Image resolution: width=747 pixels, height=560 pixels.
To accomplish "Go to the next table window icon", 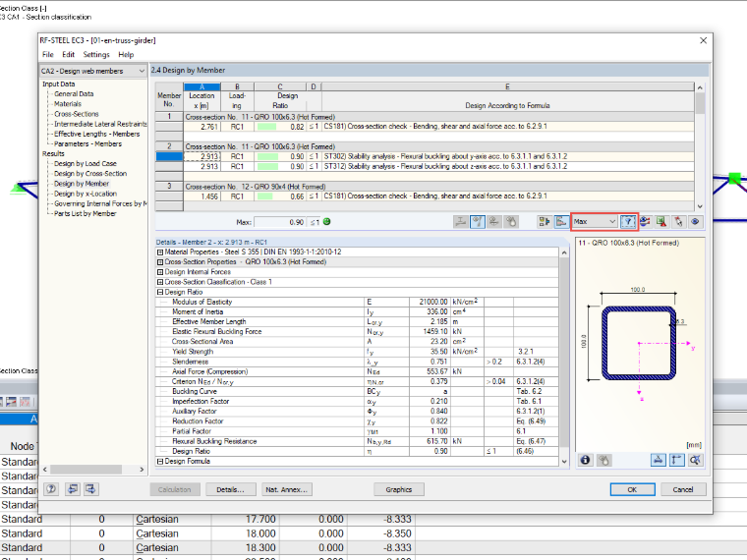I will [90, 489].
